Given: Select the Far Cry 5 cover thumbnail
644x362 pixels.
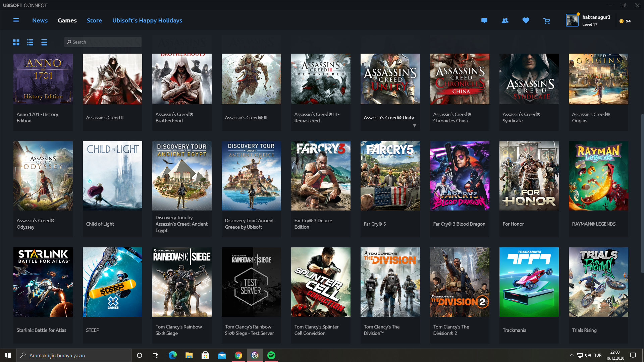Looking at the screenshot, I should click(390, 176).
